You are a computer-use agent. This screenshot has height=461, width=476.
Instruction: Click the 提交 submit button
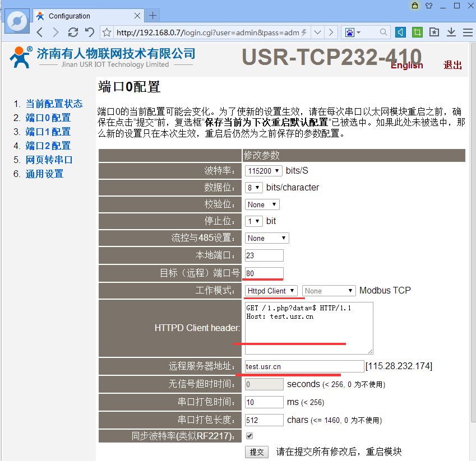pyautogui.click(x=257, y=452)
